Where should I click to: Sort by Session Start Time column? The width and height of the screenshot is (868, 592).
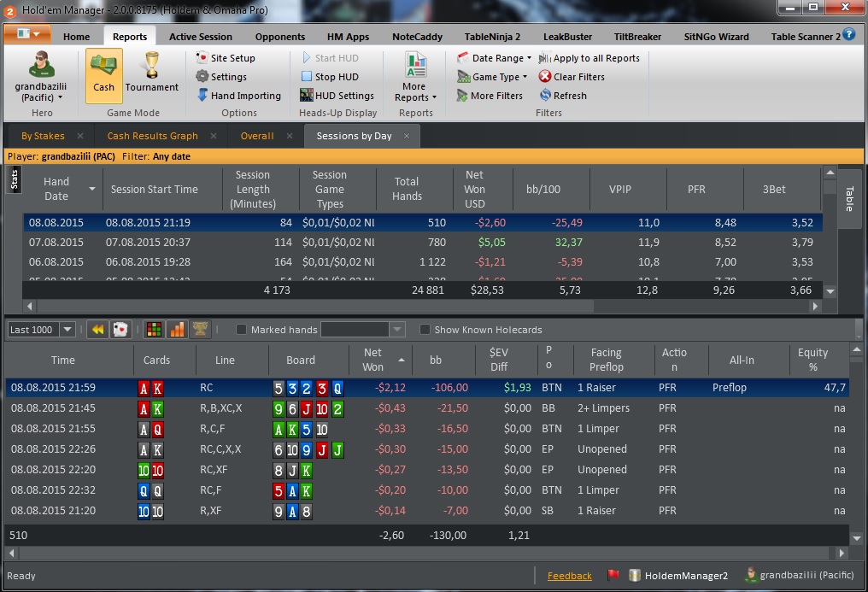point(155,190)
